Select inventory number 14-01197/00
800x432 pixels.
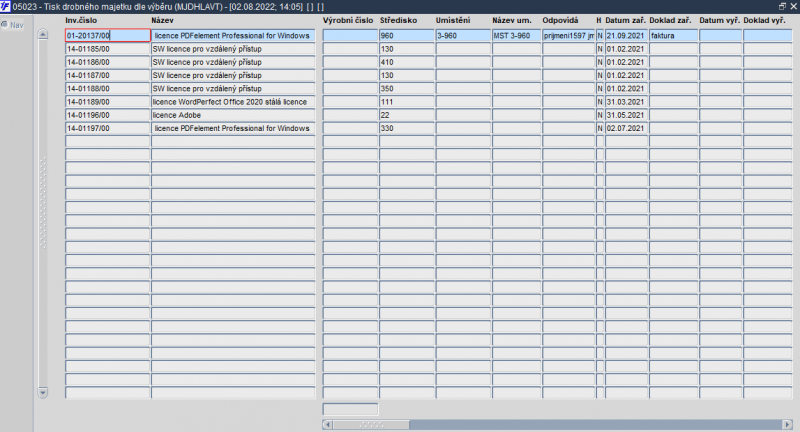click(x=108, y=129)
